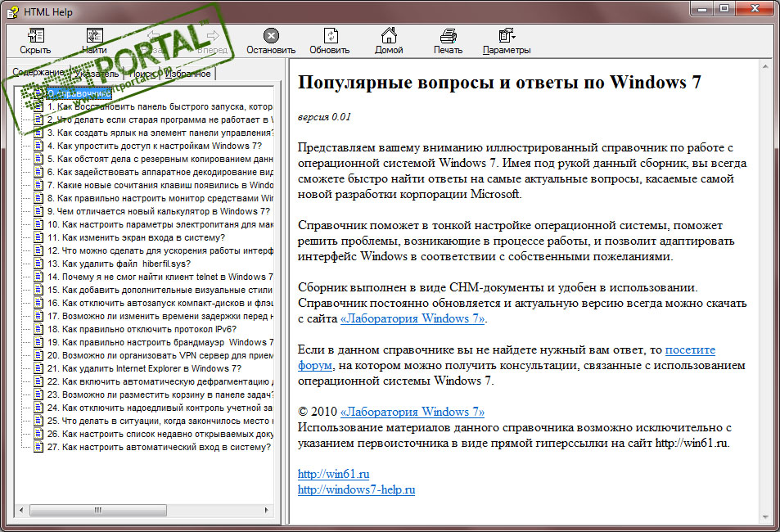
Task: Open topic 21 about удалить Internet Explorer
Action: coord(144,368)
